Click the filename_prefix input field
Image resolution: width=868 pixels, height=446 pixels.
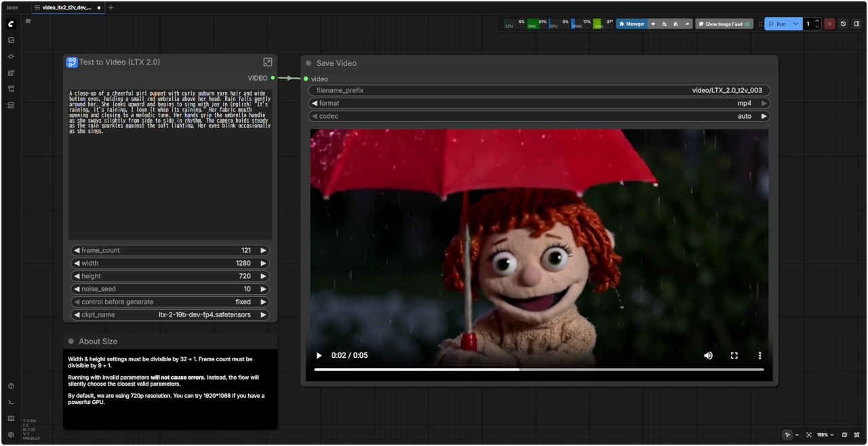[539, 90]
